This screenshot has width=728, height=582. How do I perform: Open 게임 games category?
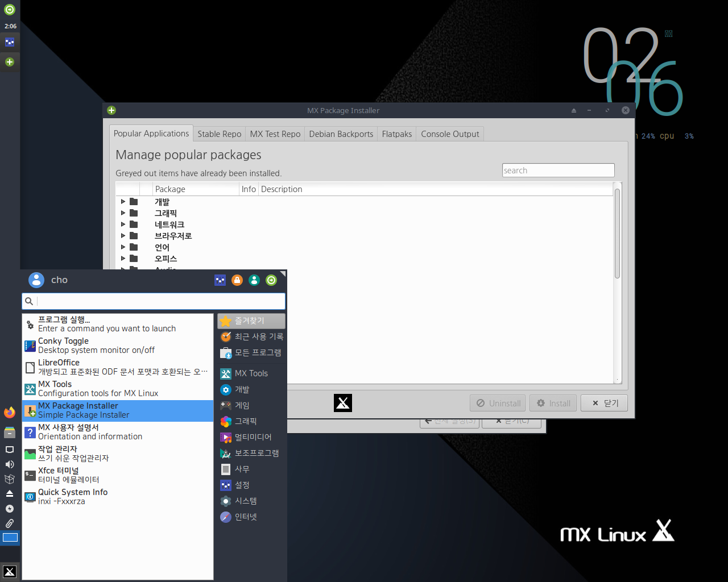[x=251, y=405]
